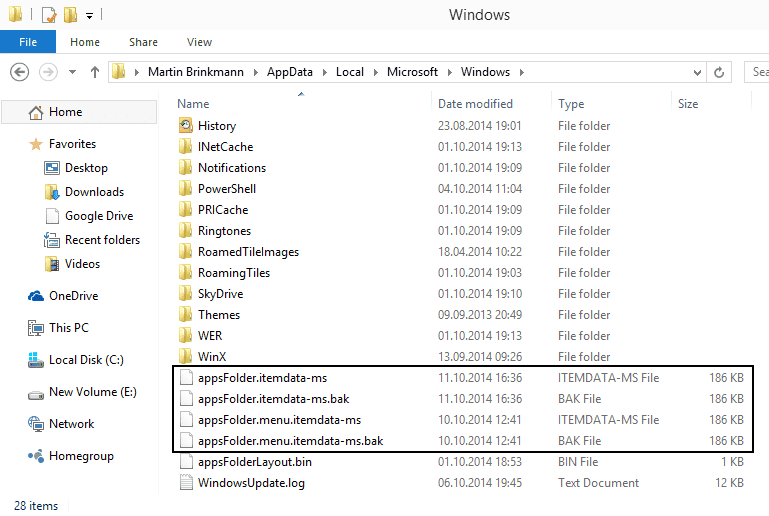Screen dimensions: 769x516
Task: Click Microsoft in the address path
Action: pos(412,72)
